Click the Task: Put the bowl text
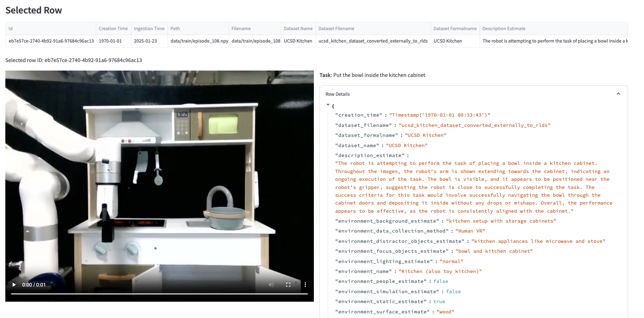 pos(372,75)
